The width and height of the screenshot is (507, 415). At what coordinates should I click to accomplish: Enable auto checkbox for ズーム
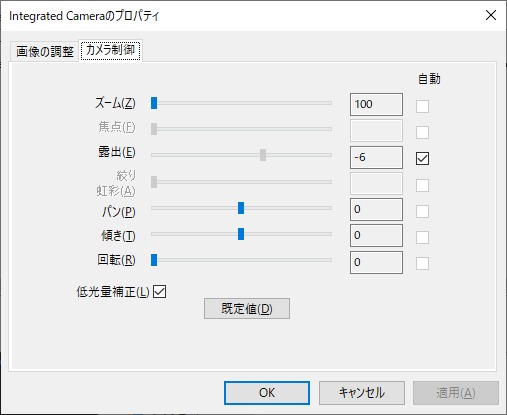[x=422, y=107]
